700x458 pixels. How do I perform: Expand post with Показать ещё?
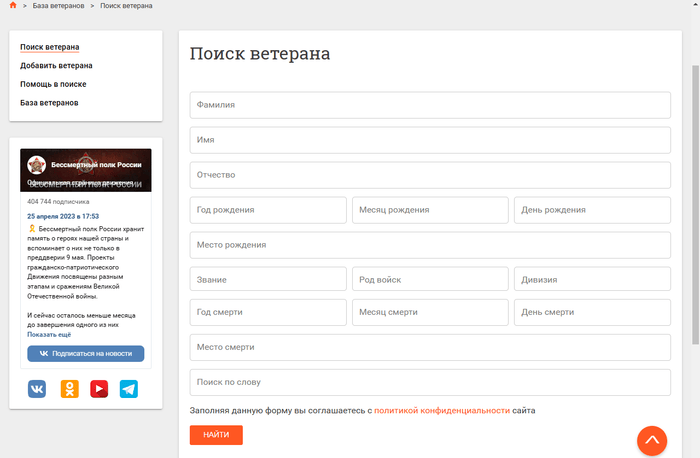(x=49, y=335)
